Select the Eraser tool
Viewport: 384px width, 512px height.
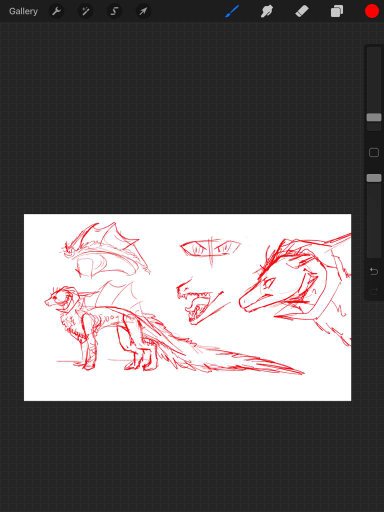[302, 11]
